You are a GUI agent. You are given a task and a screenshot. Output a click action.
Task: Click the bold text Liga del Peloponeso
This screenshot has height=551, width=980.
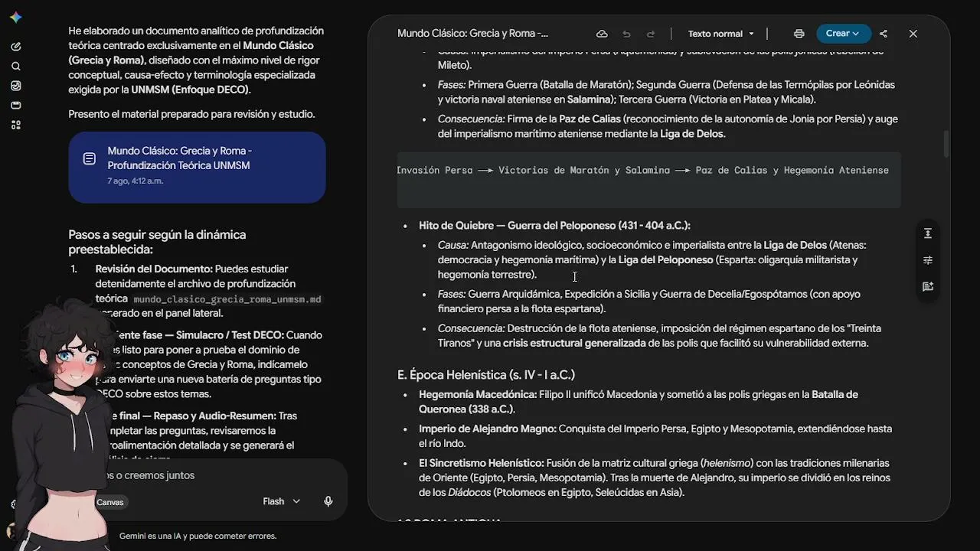(x=665, y=260)
